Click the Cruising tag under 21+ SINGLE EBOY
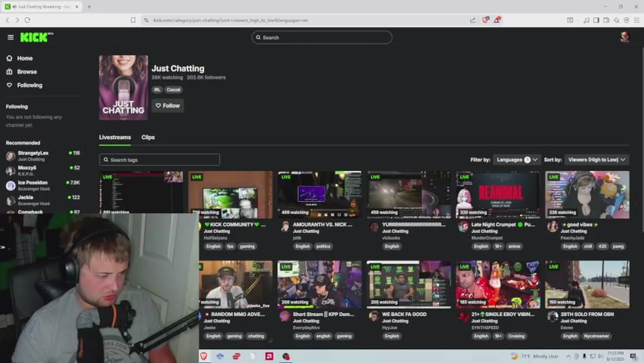This screenshot has width=644, height=363. (517, 336)
